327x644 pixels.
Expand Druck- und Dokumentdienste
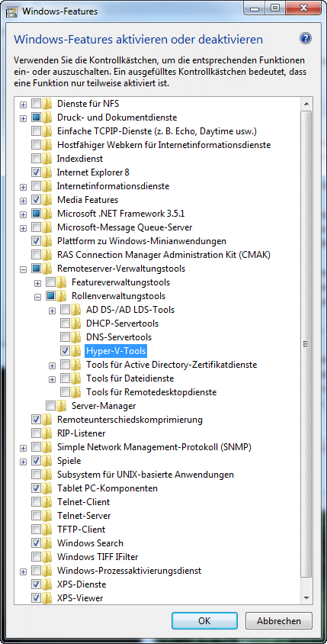24,118
